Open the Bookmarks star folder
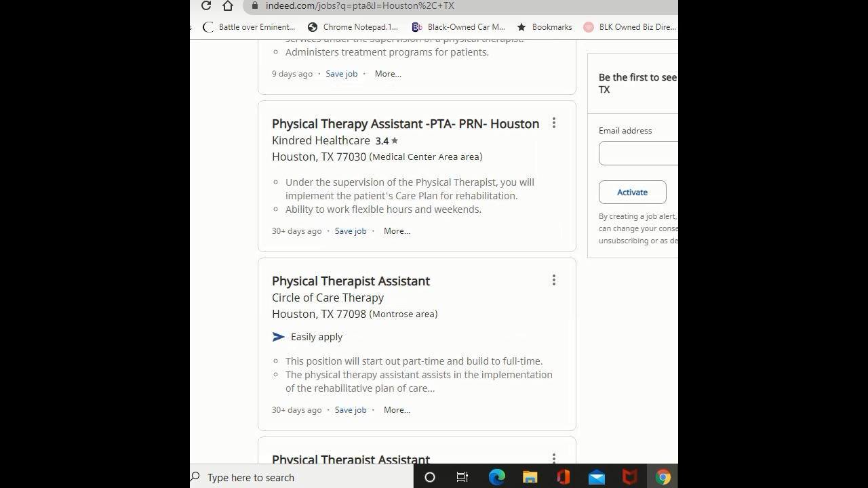Screen dimensions: 868x488 click(545, 27)
